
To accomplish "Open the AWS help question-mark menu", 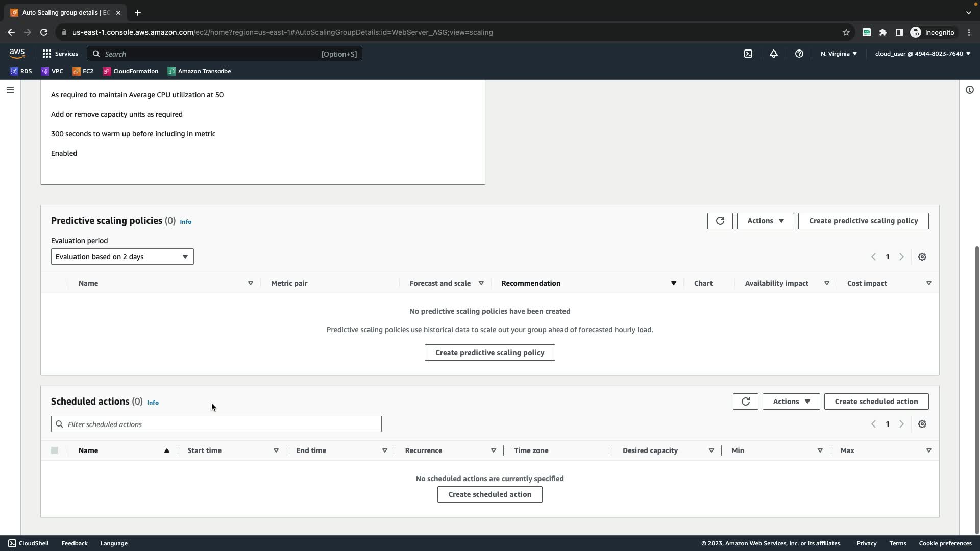I will coord(799,54).
